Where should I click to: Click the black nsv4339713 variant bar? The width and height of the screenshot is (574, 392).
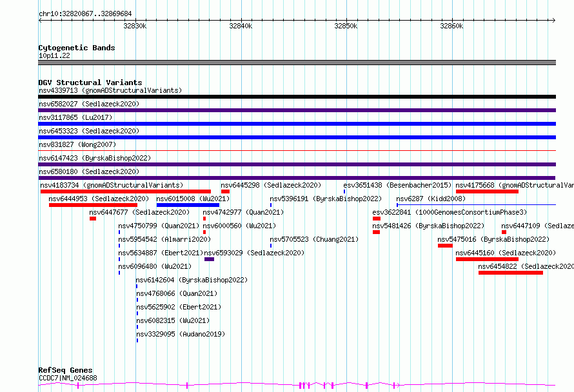[x=297, y=97]
